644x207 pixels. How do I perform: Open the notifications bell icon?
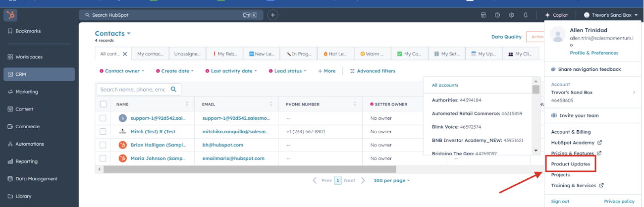point(526,15)
